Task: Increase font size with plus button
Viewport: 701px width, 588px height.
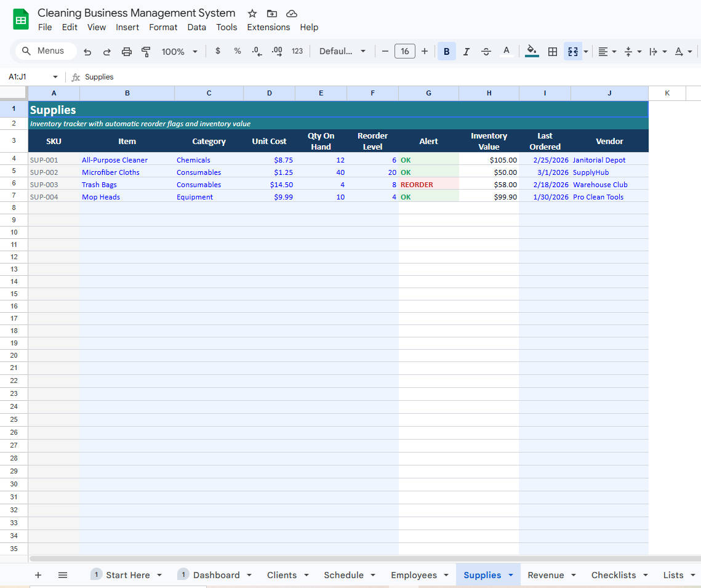Action: pyautogui.click(x=425, y=52)
